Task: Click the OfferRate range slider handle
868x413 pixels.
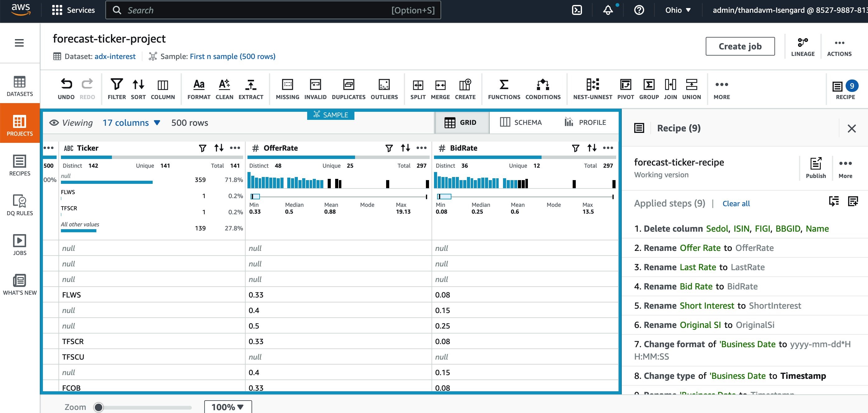Action: pos(255,197)
